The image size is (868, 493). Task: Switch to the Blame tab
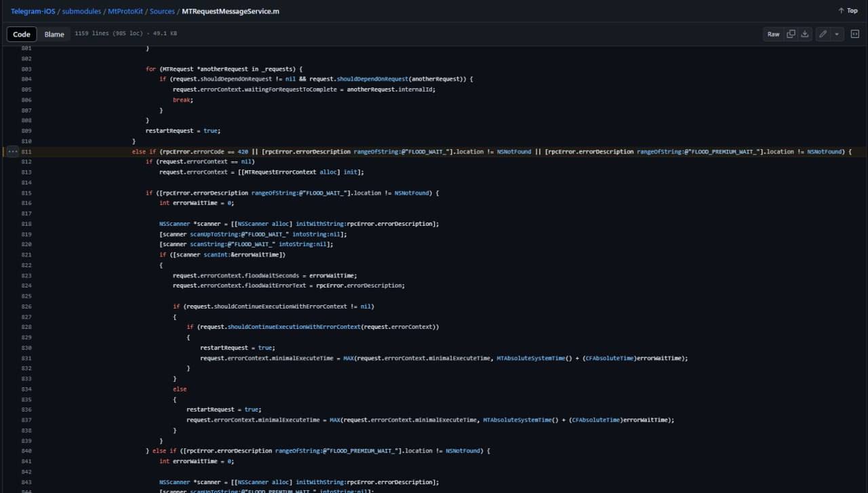pos(54,34)
